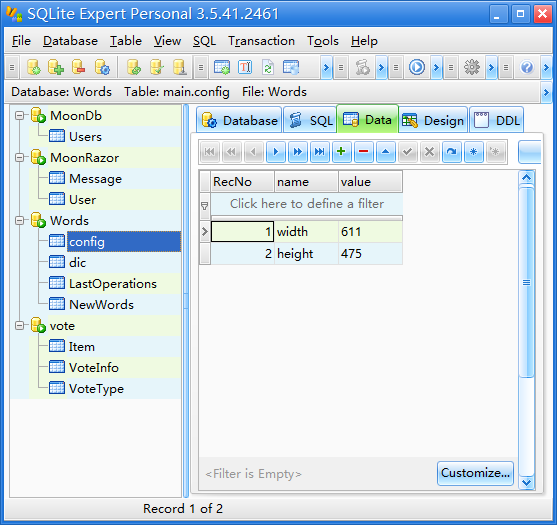This screenshot has width=557, height=525.
Task: Switch to the SQL tab
Action: point(310,120)
